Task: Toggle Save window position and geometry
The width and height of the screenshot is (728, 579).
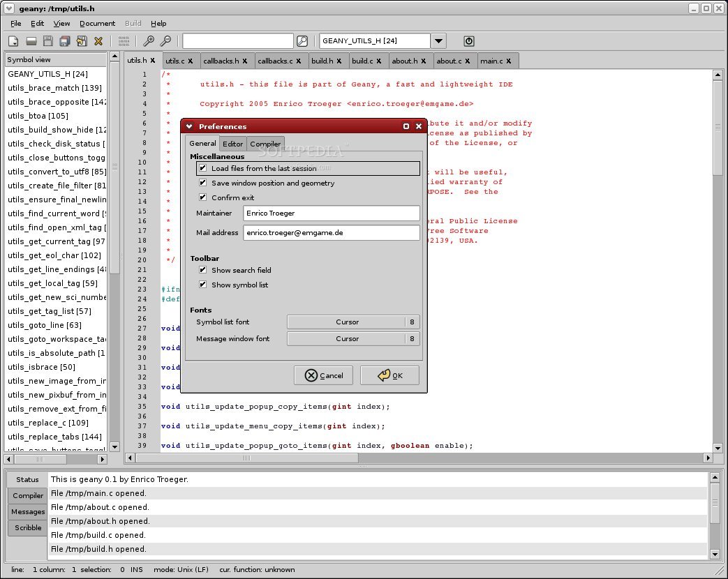Action: [203, 183]
